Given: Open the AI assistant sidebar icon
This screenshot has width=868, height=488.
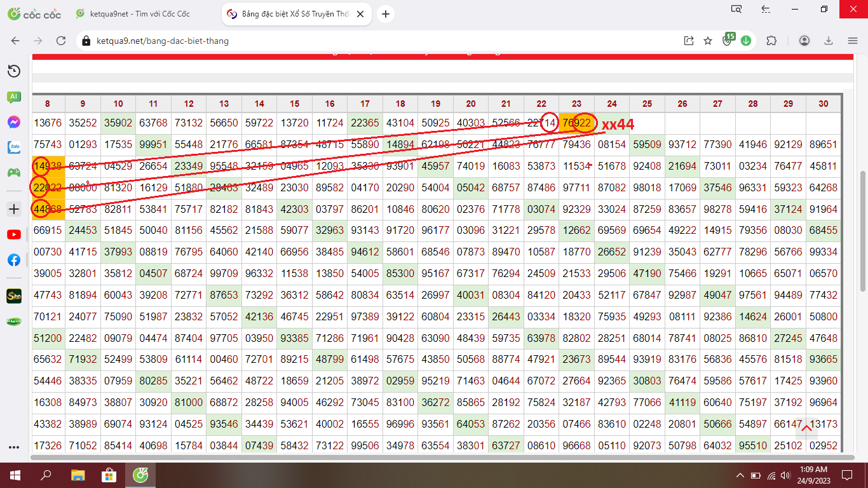Looking at the screenshot, I should pos(13,97).
